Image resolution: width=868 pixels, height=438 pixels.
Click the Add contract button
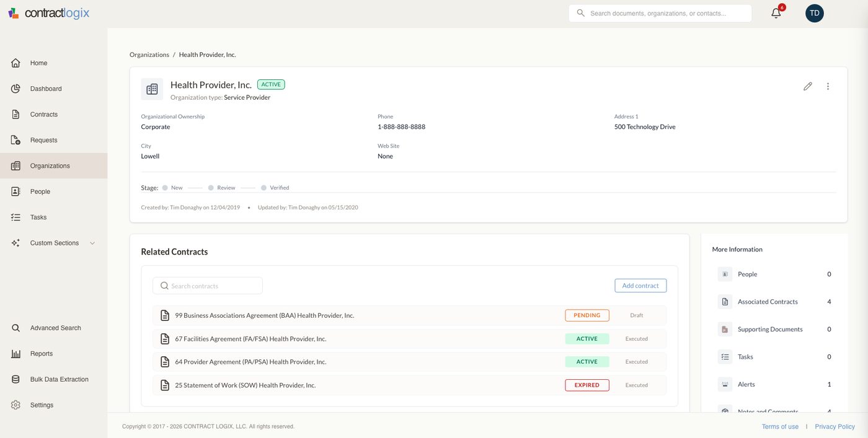[640, 286]
